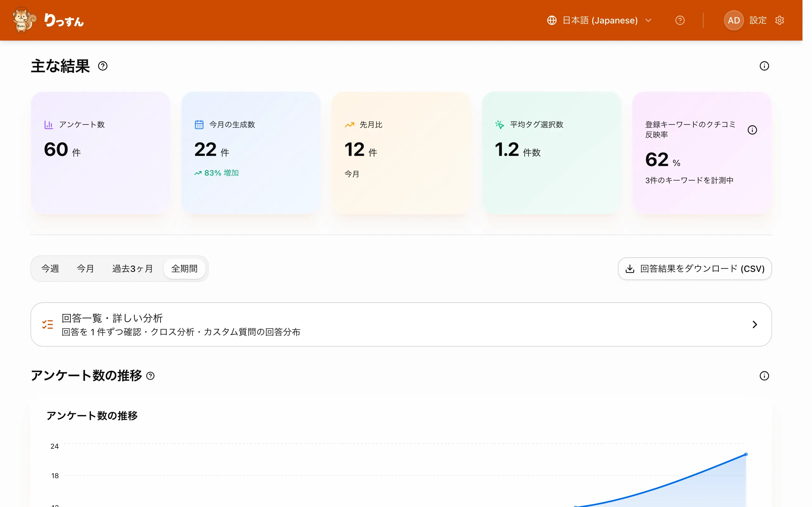Click help icon beside 主な結果 heading
Image resolution: width=812 pixels, height=507 pixels.
103,66
